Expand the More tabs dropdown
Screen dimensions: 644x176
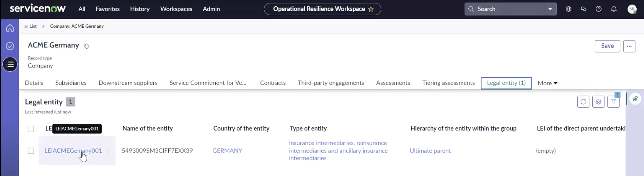547,83
